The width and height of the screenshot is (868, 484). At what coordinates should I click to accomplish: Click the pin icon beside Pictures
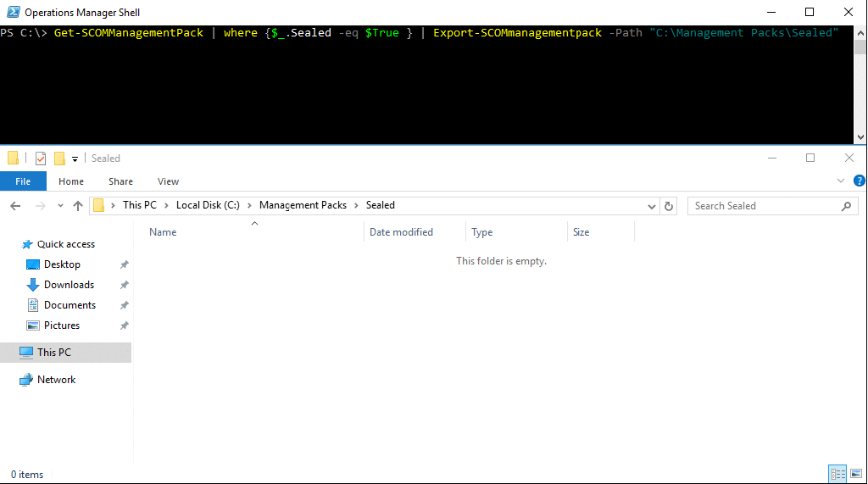[x=125, y=325]
